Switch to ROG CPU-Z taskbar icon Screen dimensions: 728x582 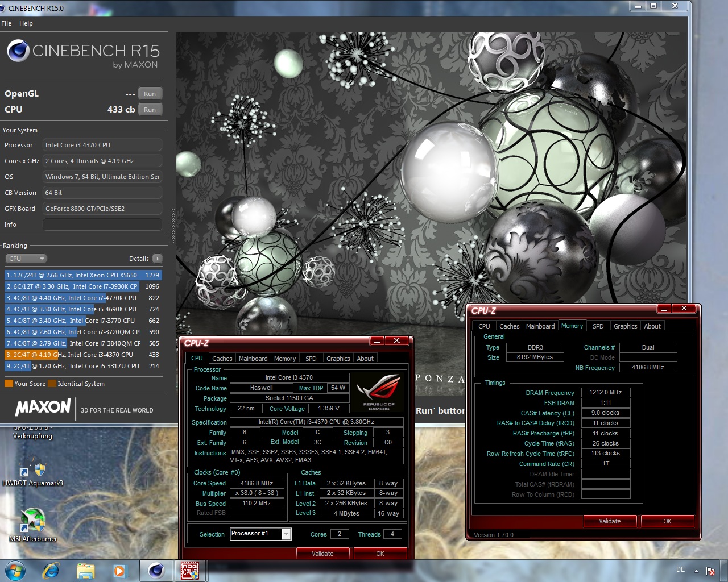click(190, 570)
